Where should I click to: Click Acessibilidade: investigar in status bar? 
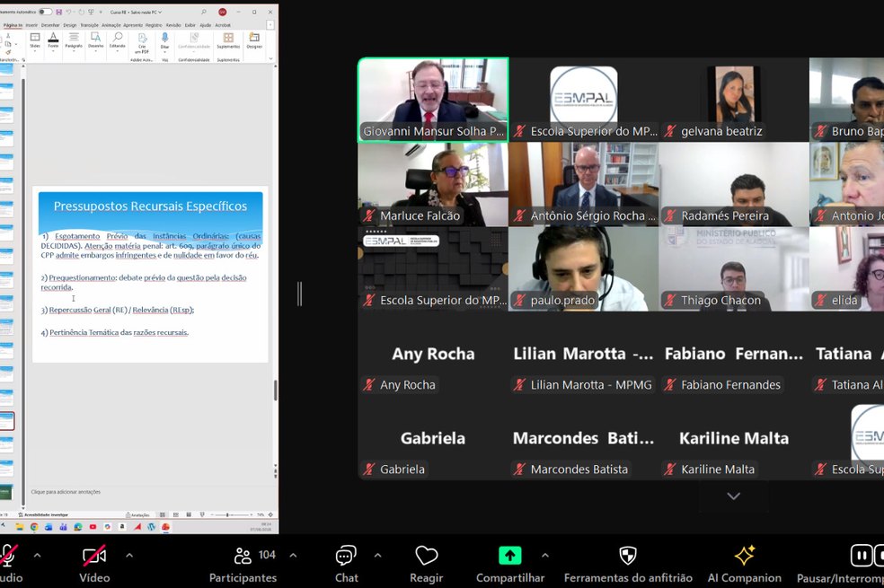click(x=44, y=514)
